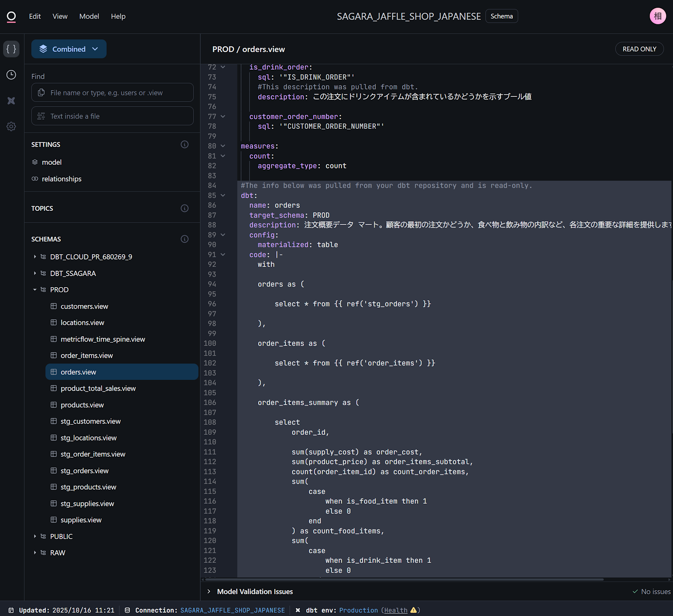This screenshot has height=616, width=673.
Task: Click the info icon beside SCHEMAS
Action: [x=184, y=239]
